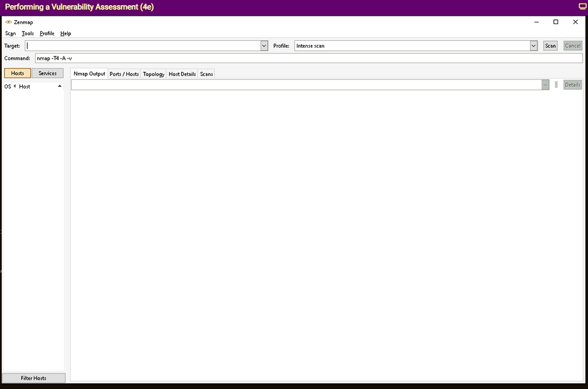The height and width of the screenshot is (389, 588).
Task: Click the Zenmap eye icon in the title bar
Action: (x=10, y=22)
